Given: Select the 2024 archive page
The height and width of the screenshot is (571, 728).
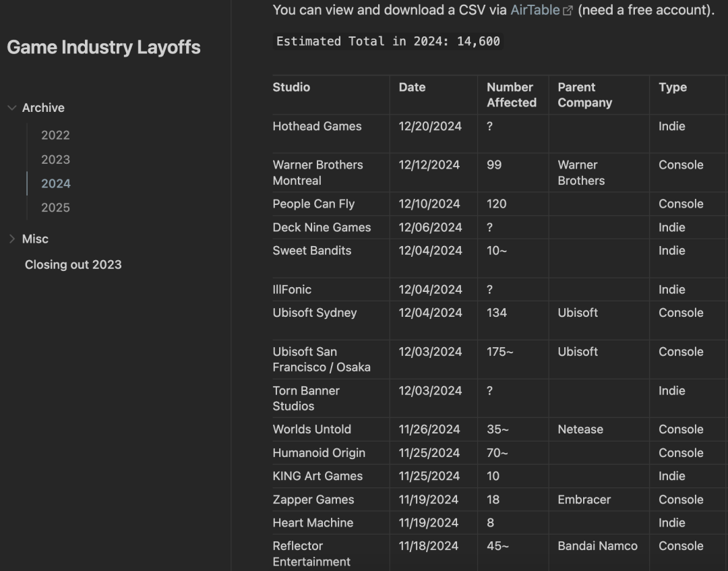Looking at the screenshot, I should [x=55, y=184].
